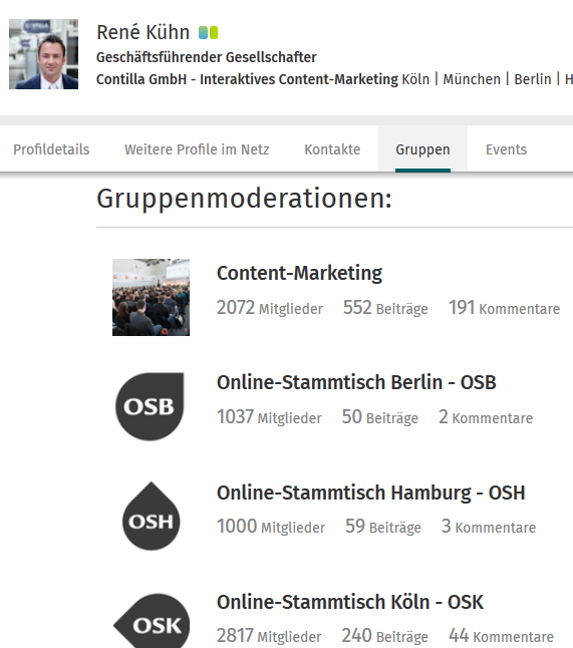Click 240 Beiträge of OSK group
Image resolution: width=573 pixels, height=648 pixels.
tap(385, 636)
